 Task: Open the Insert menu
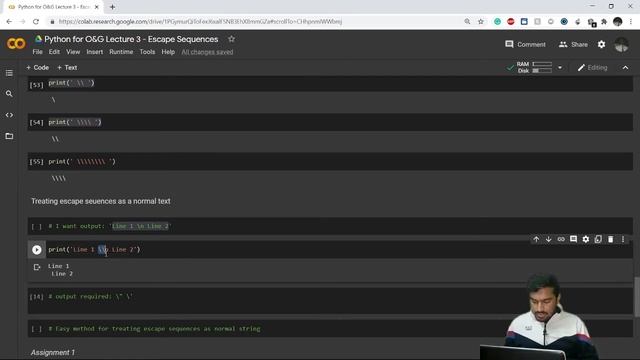(x=95, y=52)
